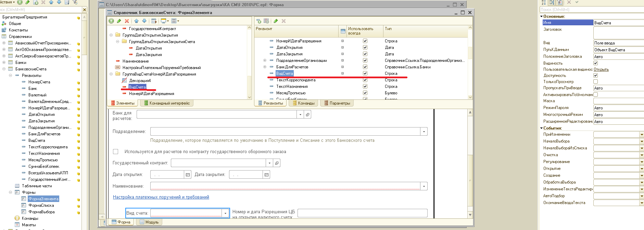Toggle the Видимость checkbox in properties
Viewport: 644px width, 230px height.
pos(595,63)
